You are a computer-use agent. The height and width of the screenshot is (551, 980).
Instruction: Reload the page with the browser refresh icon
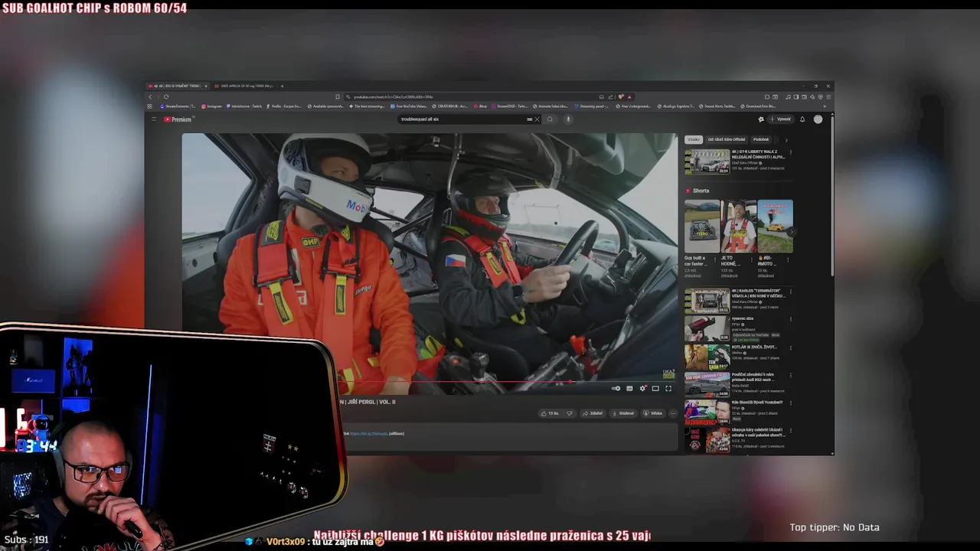point(166,97)
